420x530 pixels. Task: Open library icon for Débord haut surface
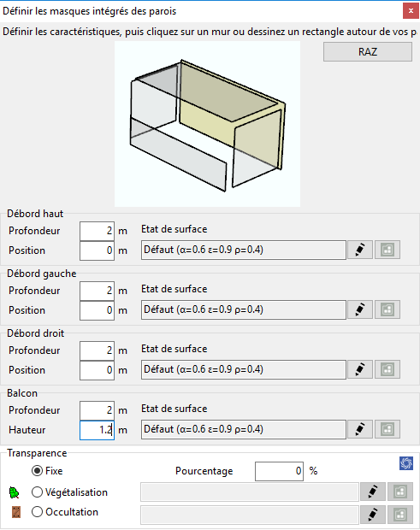387,250
